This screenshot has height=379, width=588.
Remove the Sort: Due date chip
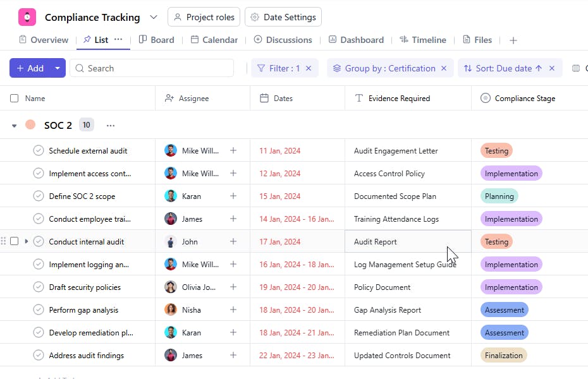552,68
